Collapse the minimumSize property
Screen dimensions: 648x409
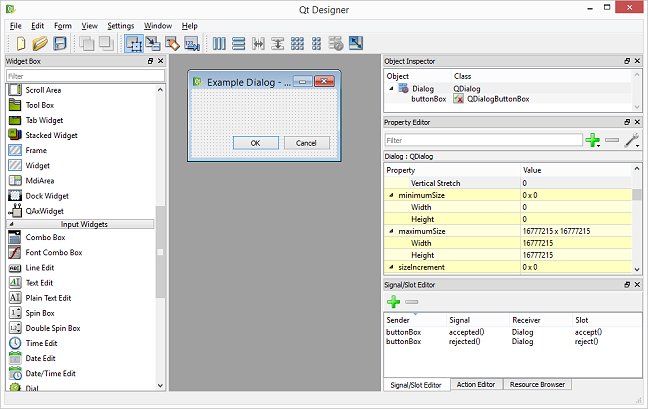391,195
